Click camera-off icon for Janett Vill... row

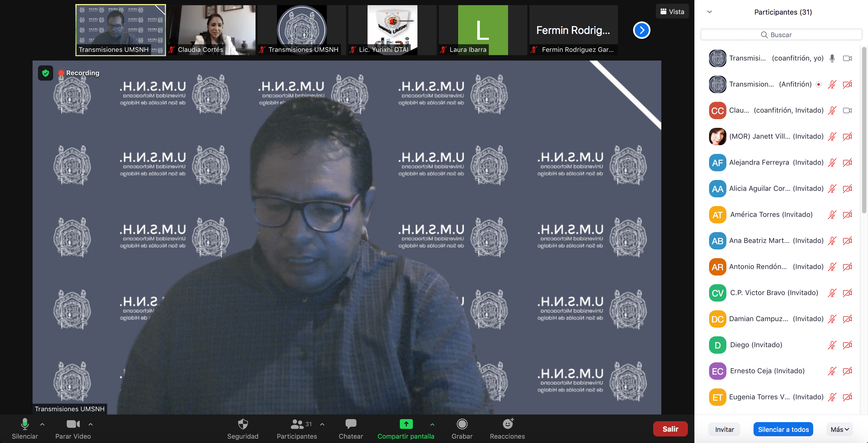point(847,137)
